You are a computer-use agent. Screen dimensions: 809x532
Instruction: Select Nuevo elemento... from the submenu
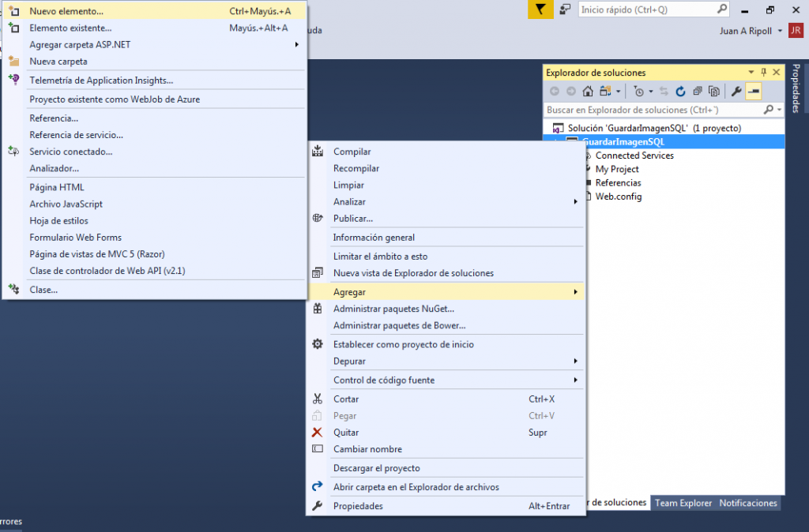click(x=66, y=11)
